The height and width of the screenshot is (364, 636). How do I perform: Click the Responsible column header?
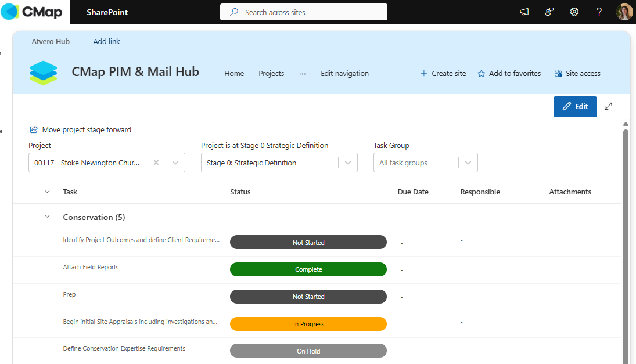[480, 192]
